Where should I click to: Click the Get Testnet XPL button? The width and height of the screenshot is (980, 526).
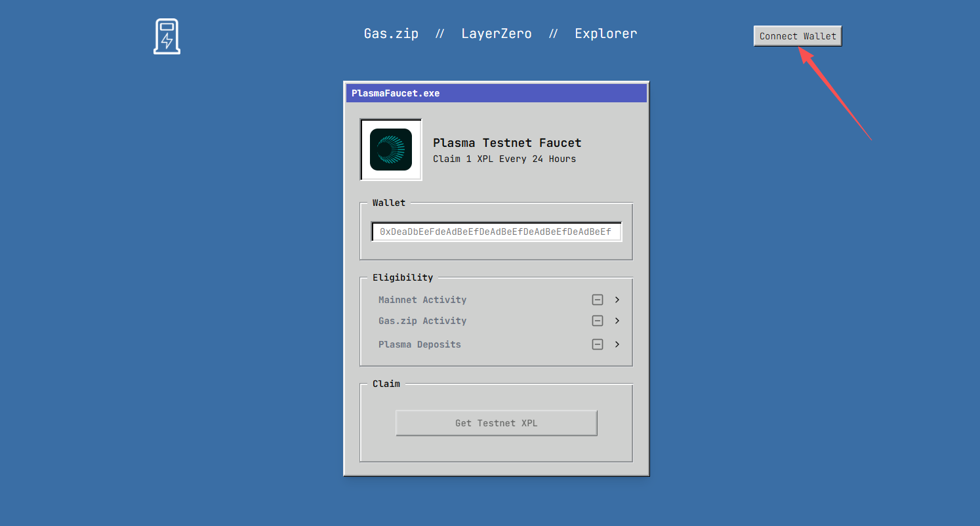coord(497,423)
